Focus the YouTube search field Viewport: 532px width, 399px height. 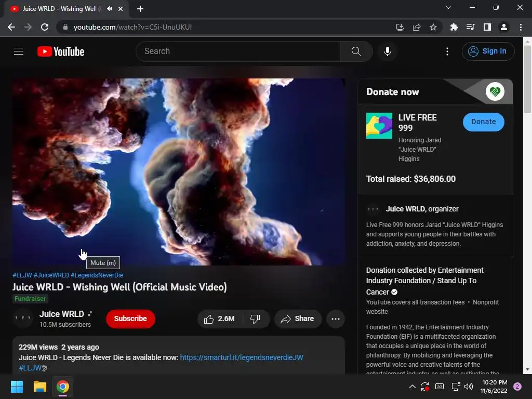pos(238,51)
